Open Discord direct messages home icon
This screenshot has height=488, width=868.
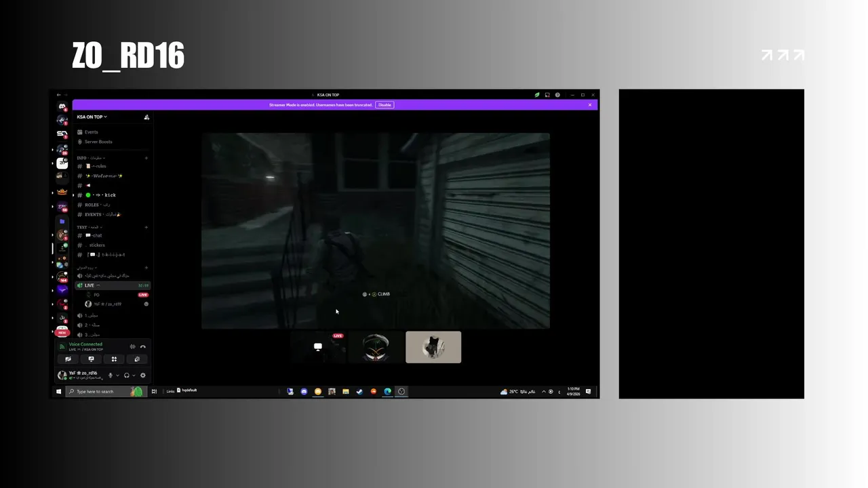(x=62, y=106)
